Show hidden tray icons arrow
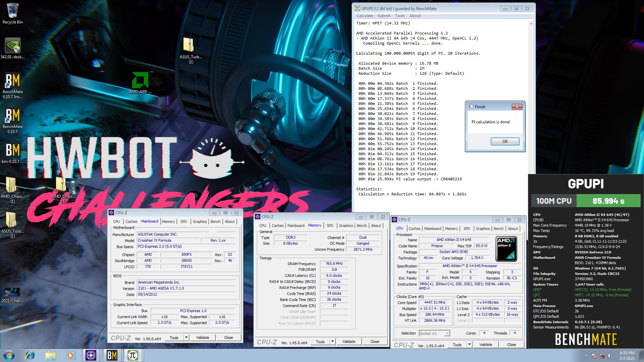Viewport: 644px width, 362px height. pyautogui.click(x=586, y=356)
